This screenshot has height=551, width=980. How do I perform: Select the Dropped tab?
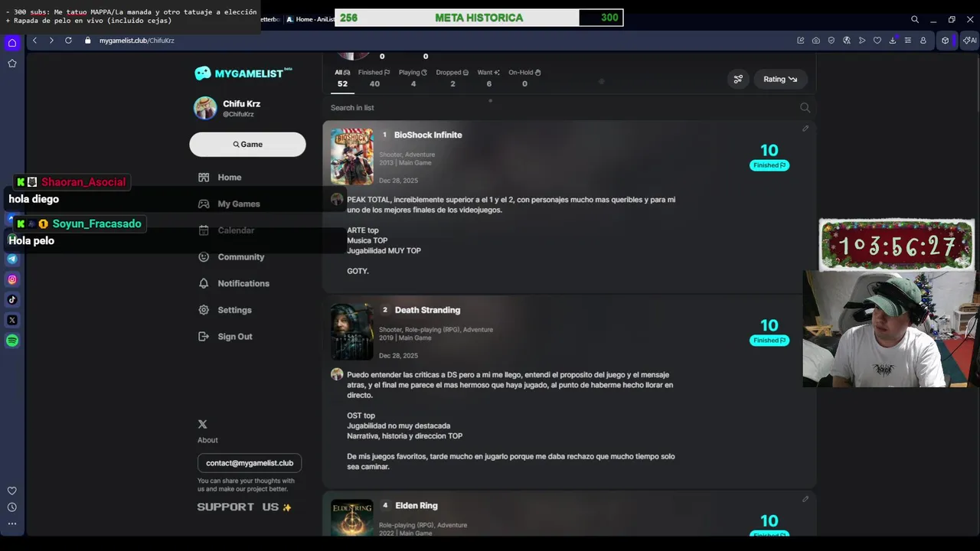coord(452,78)
